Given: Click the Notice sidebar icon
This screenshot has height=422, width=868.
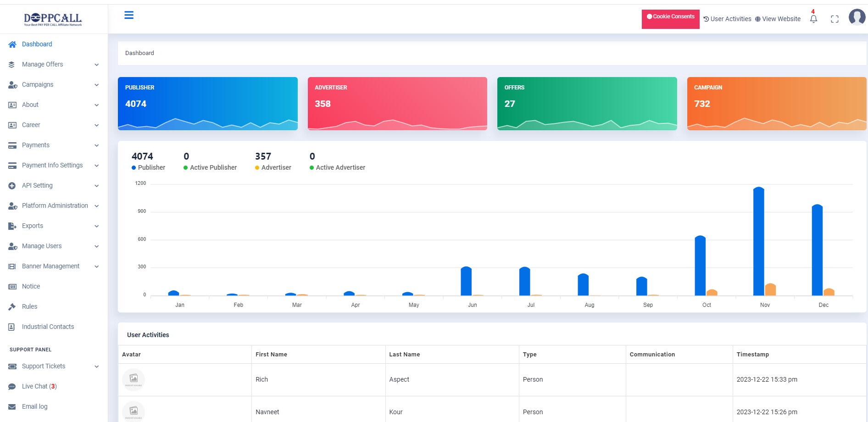Looking at the screenshot, I should click(12, 287).
